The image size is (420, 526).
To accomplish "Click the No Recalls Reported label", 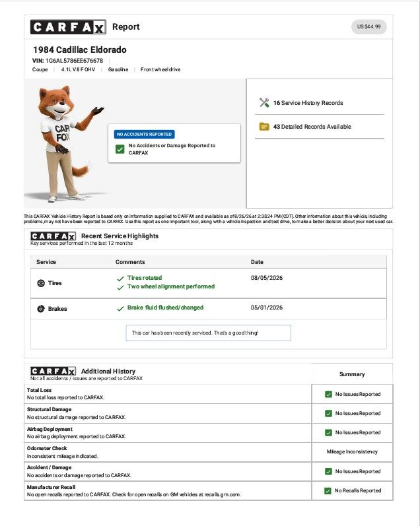I will pyautogui.click(x=358, y=491).
